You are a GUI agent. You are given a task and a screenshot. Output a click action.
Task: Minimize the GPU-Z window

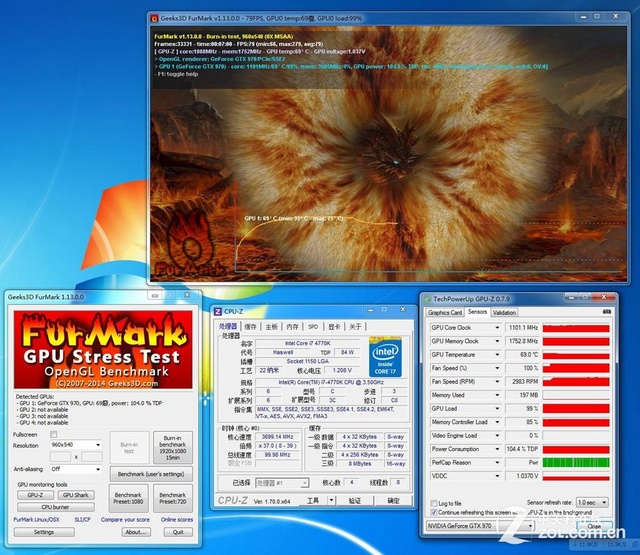tap(571, 298)
